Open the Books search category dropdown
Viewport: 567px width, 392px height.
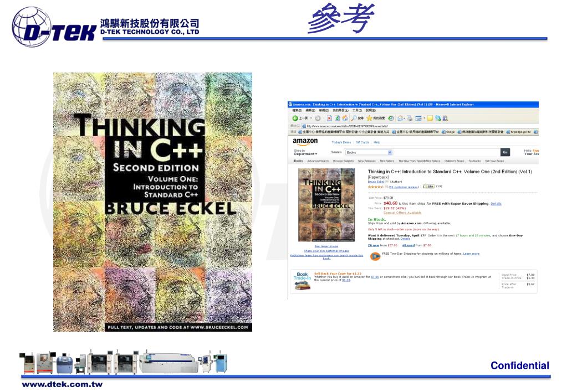(x=390, y=152)
